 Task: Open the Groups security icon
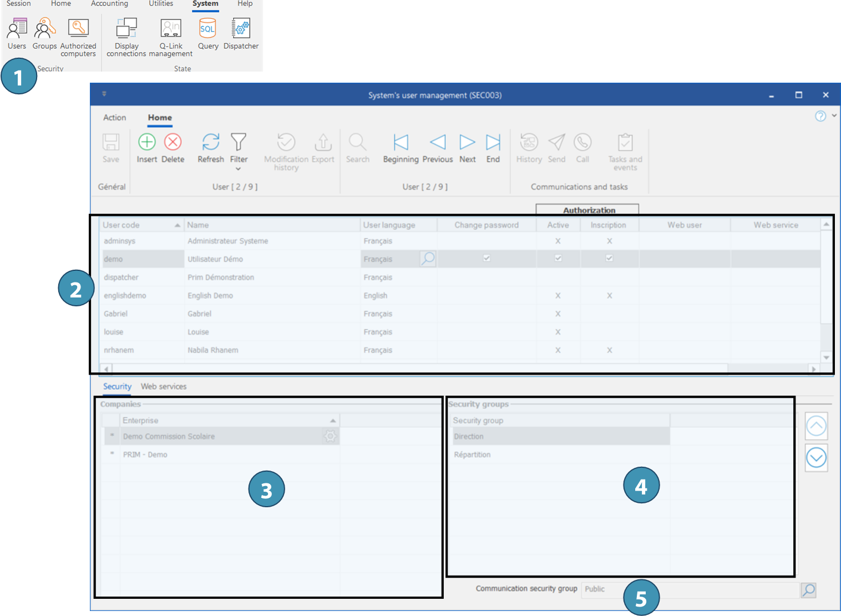(44, 28)
